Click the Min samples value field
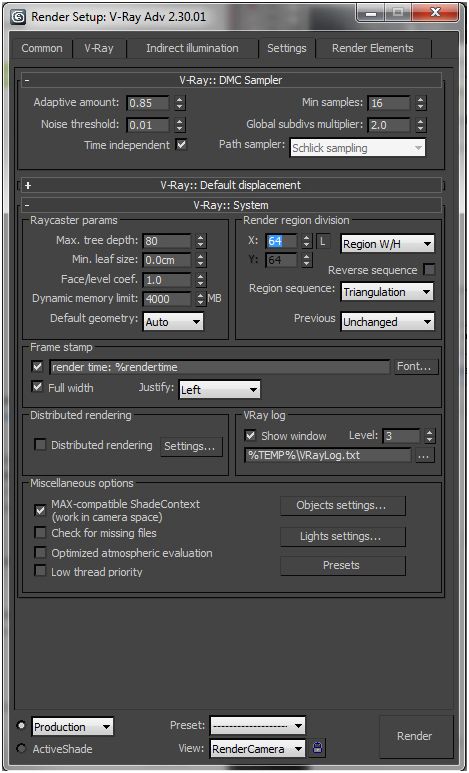469x773 pixels. pos(389,103)
